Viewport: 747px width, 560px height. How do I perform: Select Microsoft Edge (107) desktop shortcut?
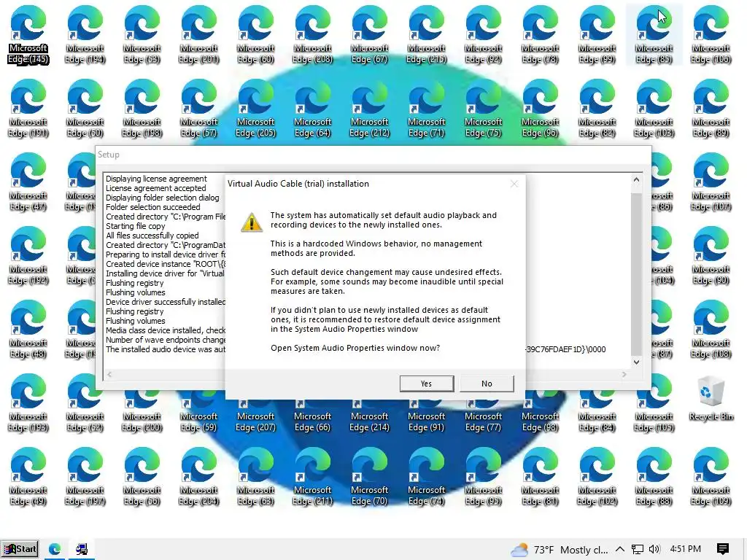pos(711,182)
